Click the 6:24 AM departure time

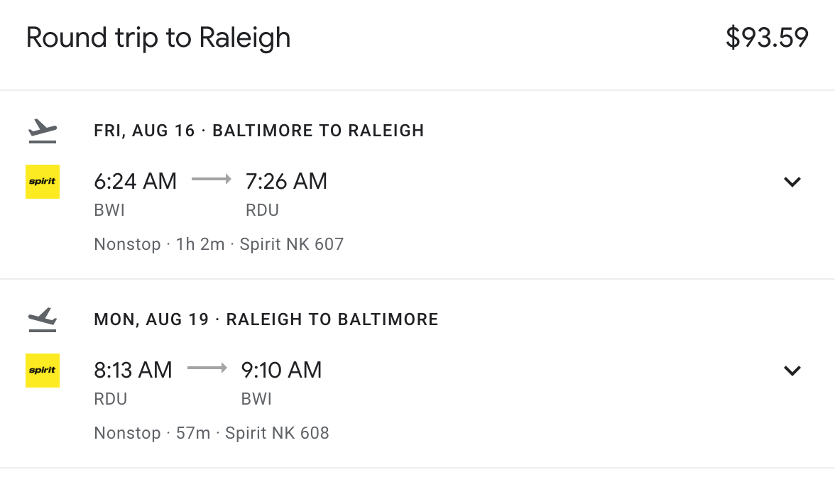(x=135, y=181)
